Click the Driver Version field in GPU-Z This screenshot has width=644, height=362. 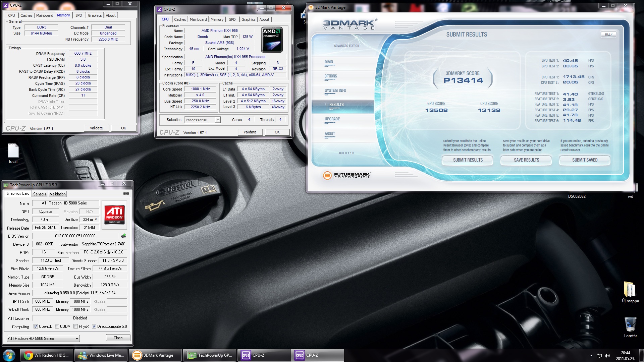click(80, 293)
